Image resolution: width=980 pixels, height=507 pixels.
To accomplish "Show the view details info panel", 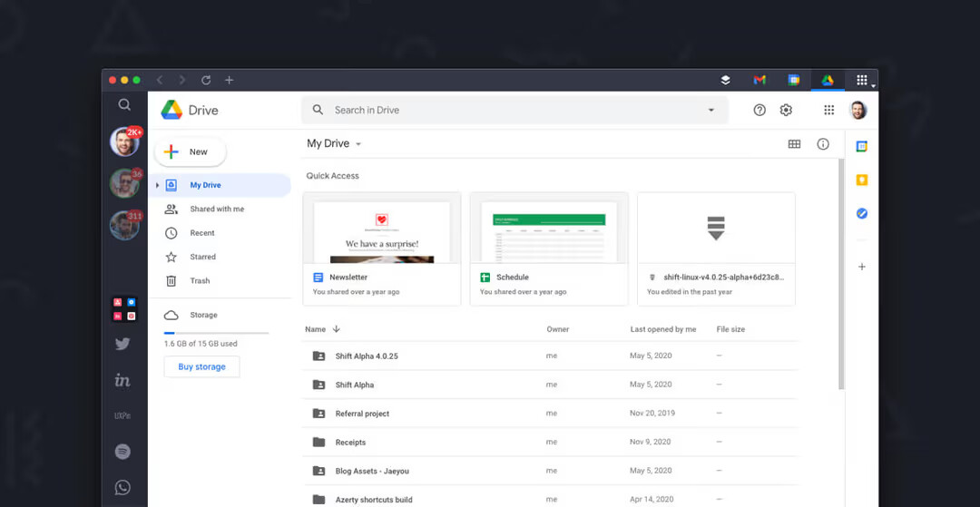I will pyautogui.click(x=823, y=144).
